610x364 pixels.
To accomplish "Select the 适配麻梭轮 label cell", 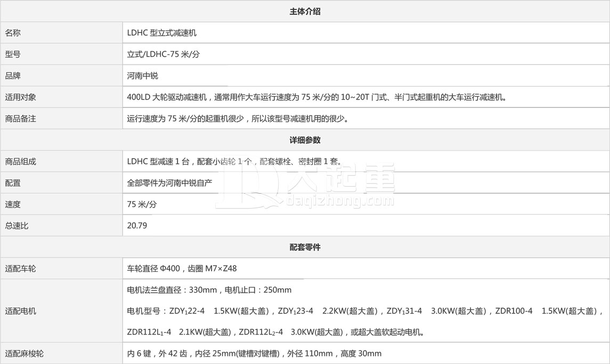I will (61, 353).
